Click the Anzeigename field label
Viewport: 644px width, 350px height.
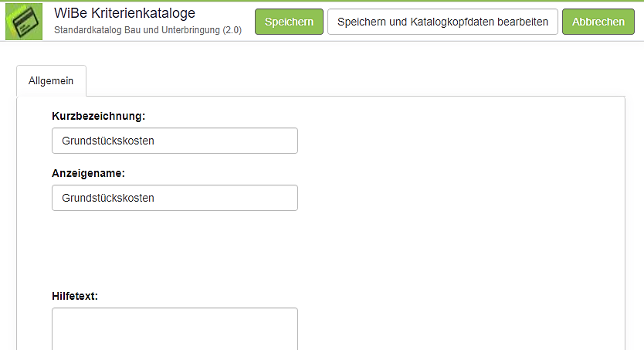click(88, 173)
